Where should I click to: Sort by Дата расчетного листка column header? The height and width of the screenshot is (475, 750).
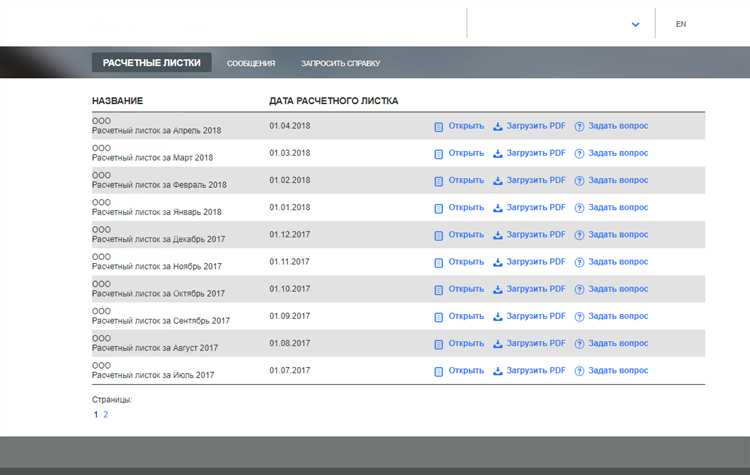(x=333, y=101)
